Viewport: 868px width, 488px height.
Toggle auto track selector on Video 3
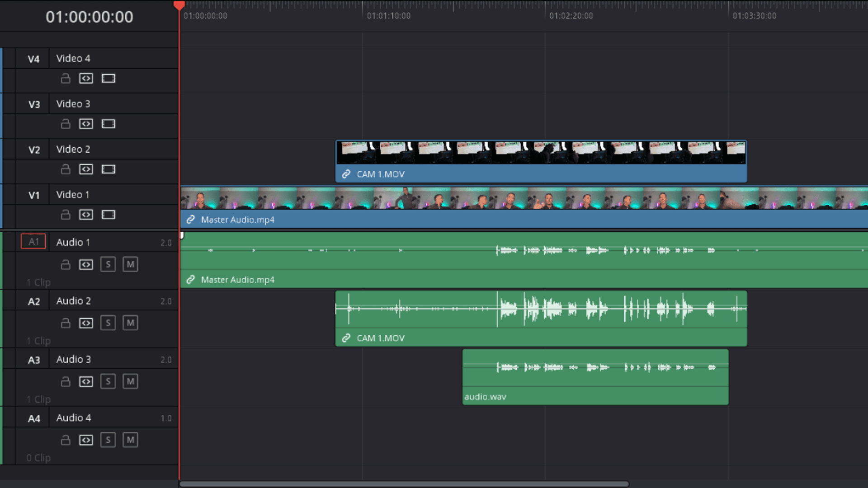point(86,124)
